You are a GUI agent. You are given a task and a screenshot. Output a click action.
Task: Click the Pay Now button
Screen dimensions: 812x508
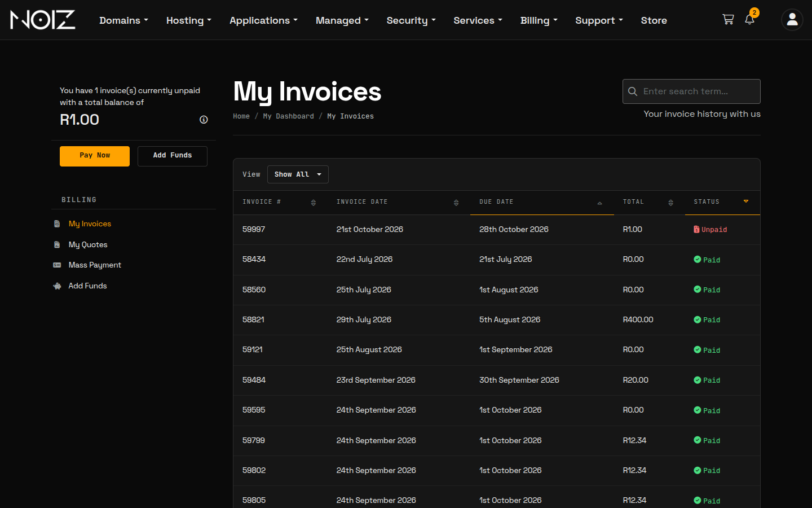click(95, 156)
